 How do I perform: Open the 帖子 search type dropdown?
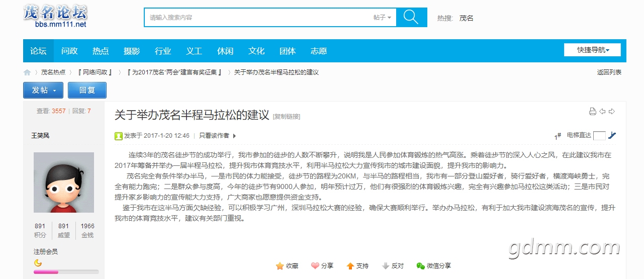[x=382, y=17]
